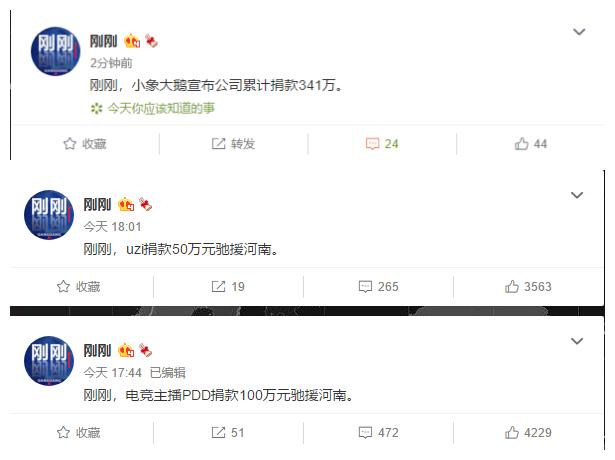The height and width of the screenshot is (460, 615).
Task: Open the 今天 17:44 timestamp of the PDD post
Action: [x=113, y=373]
